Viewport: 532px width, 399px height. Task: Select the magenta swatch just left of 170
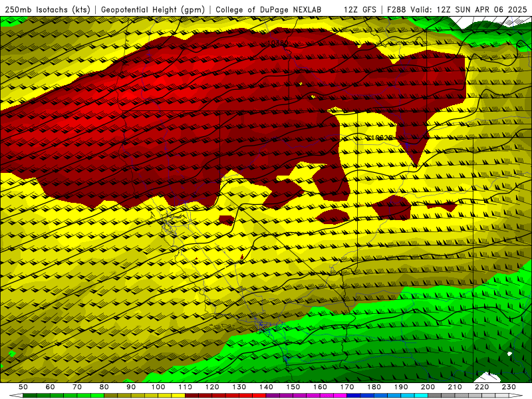tap(340, 396)
